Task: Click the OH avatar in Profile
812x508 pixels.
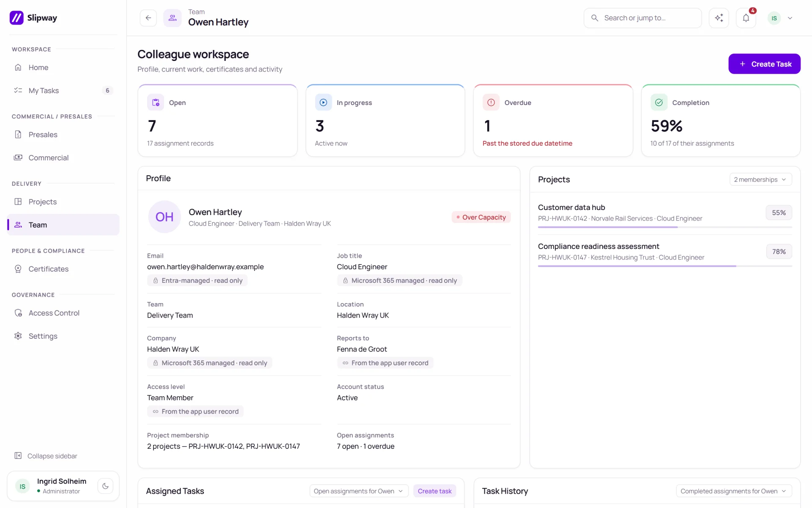Action: pos(165,217)
